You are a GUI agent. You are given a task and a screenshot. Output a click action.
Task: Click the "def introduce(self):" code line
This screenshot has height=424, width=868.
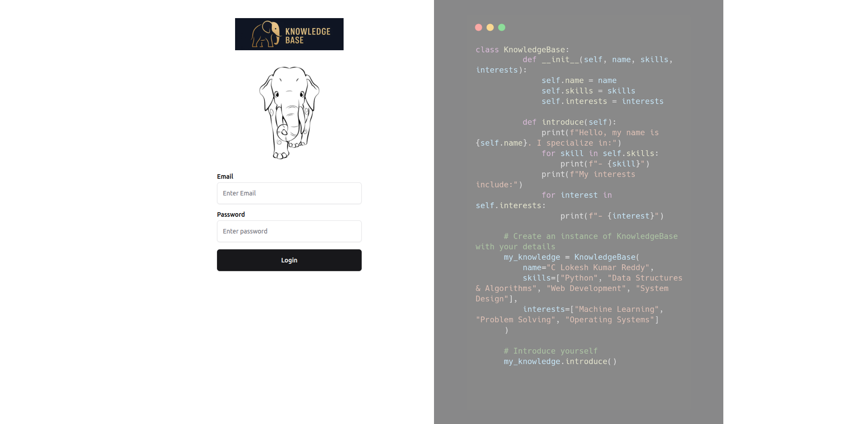click(569, 122)
